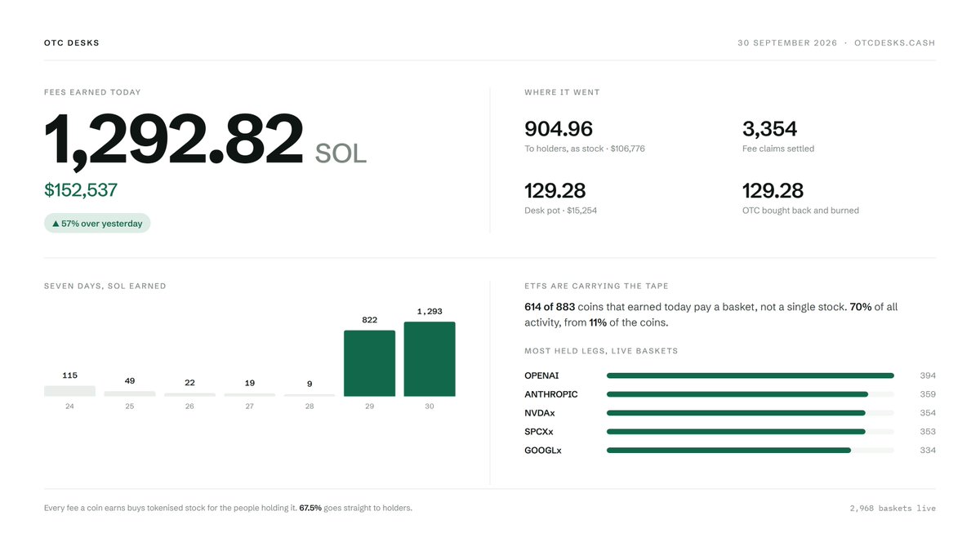Click the 30 SEPTEMBER 2026 date

[787, 42]
